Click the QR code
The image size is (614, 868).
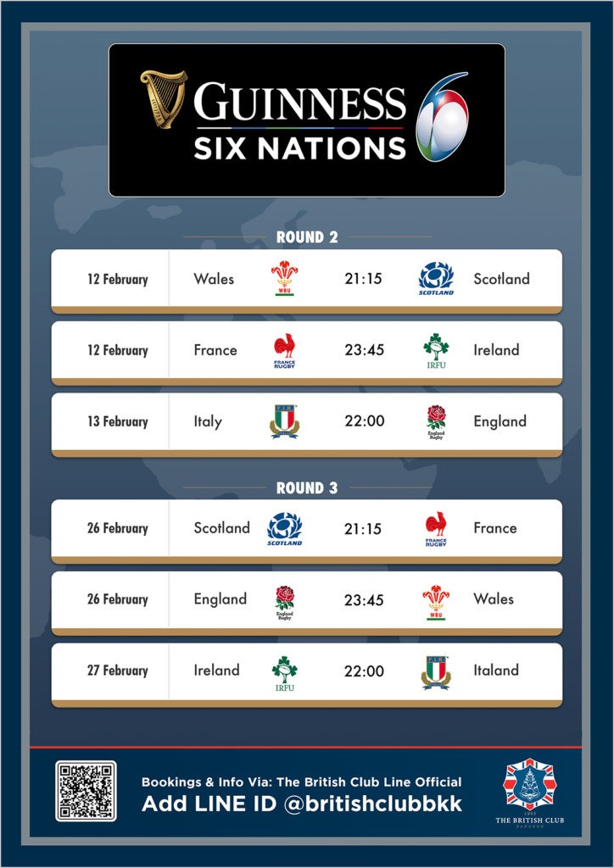pyautogui.click(x=86, y=791)
